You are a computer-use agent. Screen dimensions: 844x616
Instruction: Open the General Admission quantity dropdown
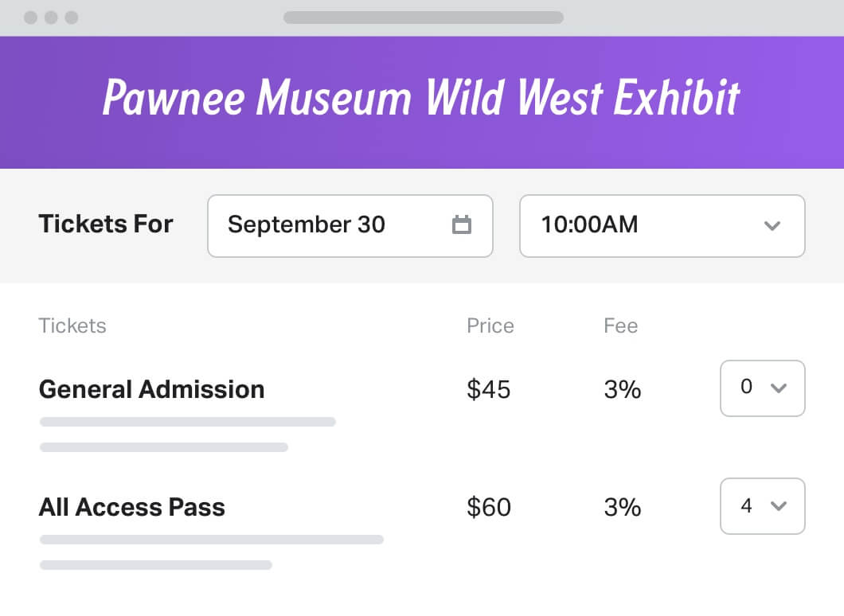(761, 388)
